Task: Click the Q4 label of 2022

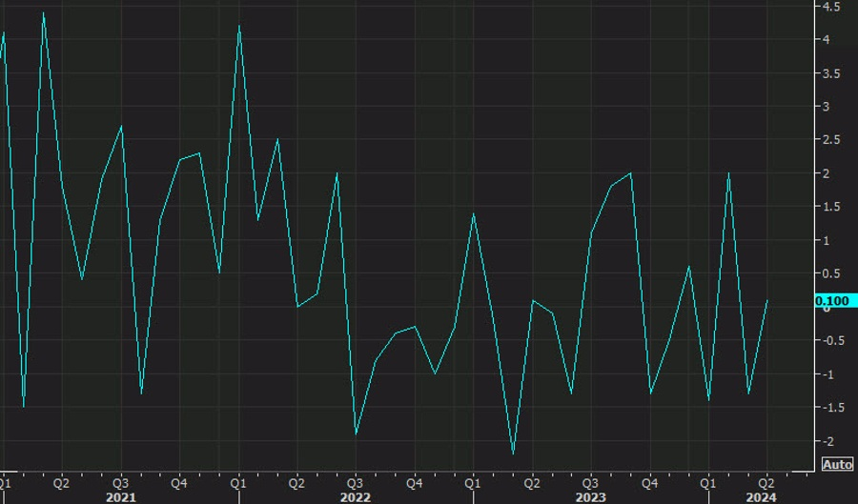Action: (415, 484)
